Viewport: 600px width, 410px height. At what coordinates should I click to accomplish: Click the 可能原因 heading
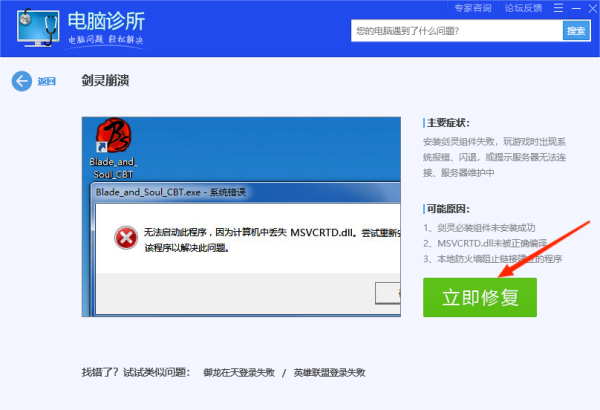(448, 209)
